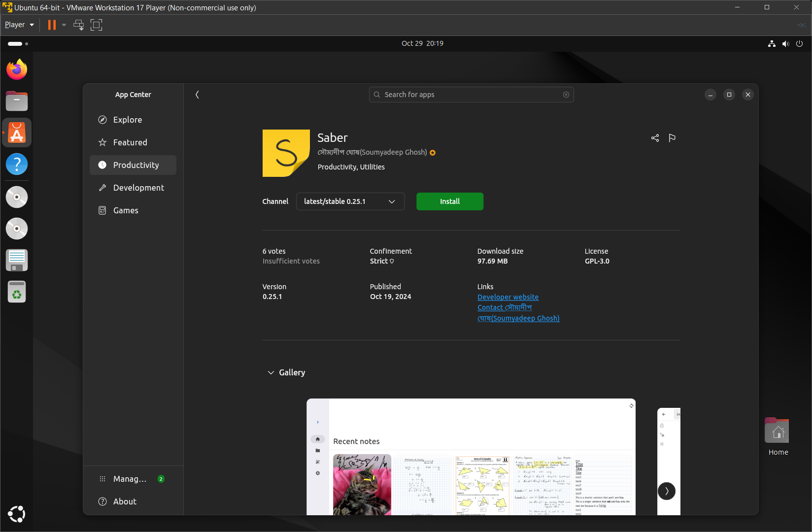
Task: Launch Firefox from the dock
Action: [x=17, y=69]
